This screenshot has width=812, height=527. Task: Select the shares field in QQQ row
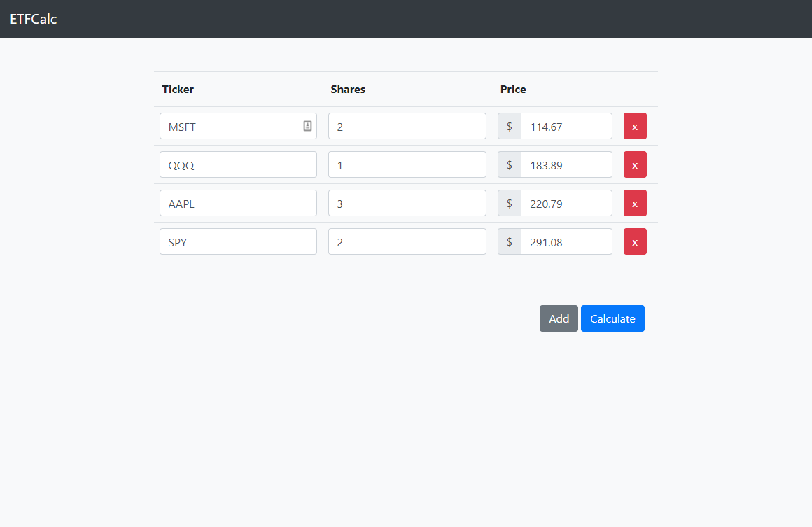click(407, 164)
